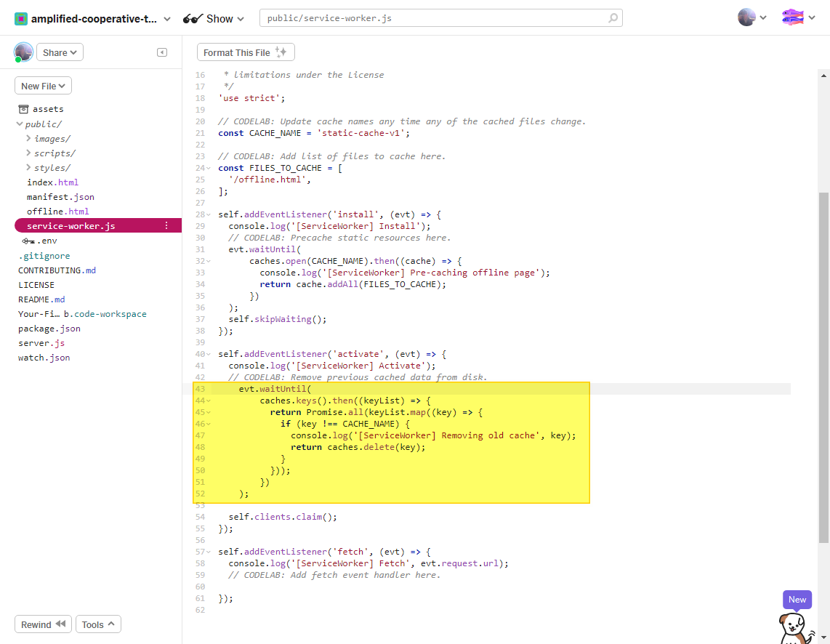Click the sunglasses Show icon
This screenshot has height=644, width=830.
(193, 18)
